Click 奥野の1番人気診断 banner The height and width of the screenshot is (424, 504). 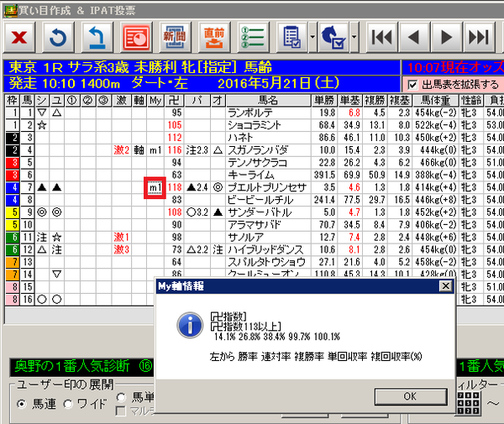tap(82, 367)
